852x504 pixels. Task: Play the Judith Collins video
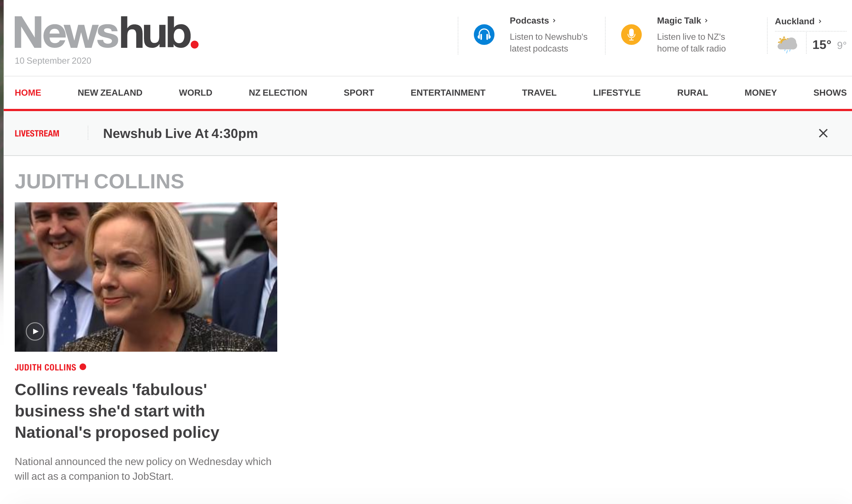click(35, 331)
